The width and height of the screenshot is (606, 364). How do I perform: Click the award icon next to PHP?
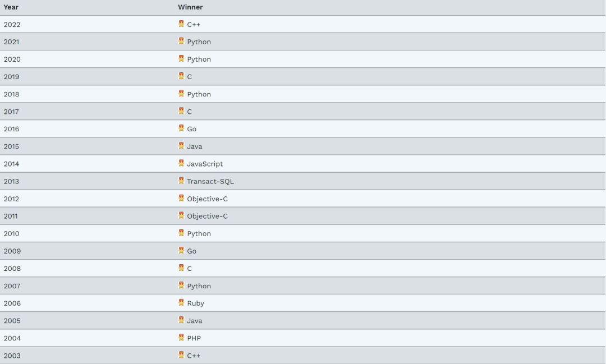click(181, 338)
